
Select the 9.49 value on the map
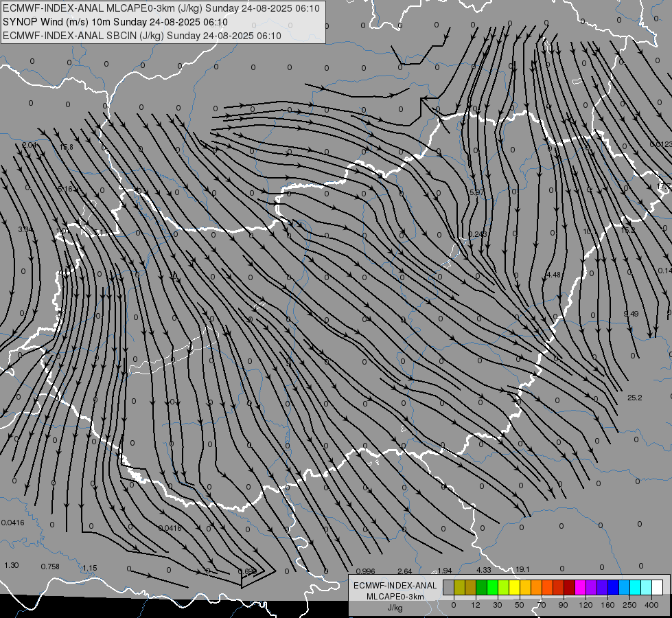(631, 314)
